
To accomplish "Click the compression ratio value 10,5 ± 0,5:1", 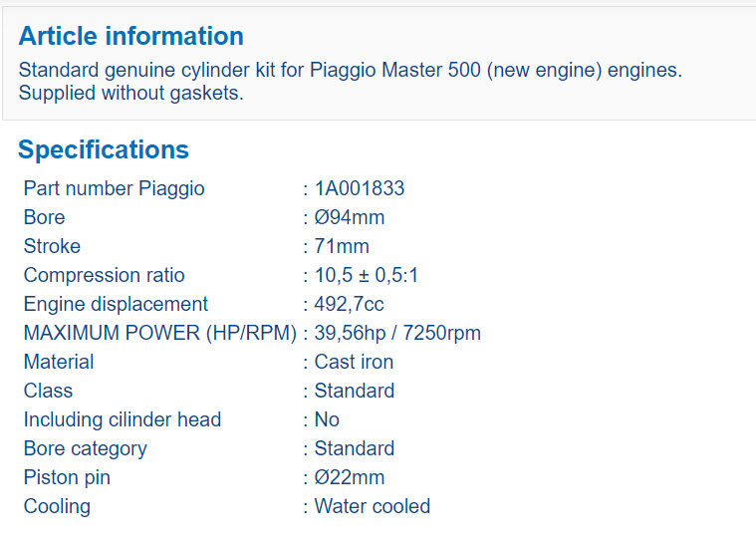I will coord(367,275).
